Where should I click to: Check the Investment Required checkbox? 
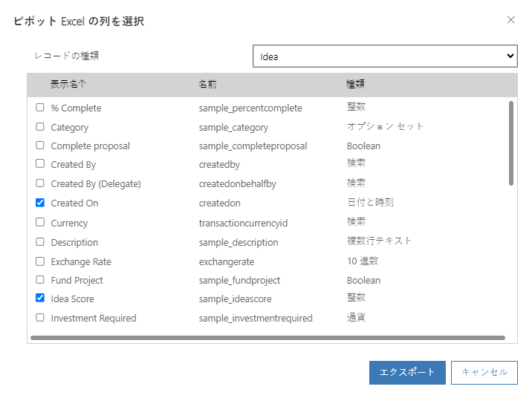pyautogui.click(x=40, y=318)
